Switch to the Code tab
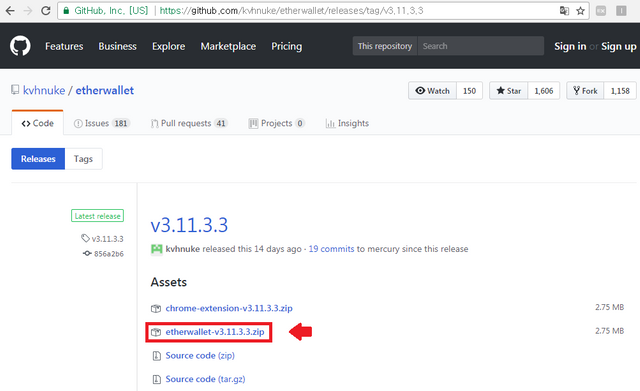Image resolution: width=640 pixels, height=391 pixels. 38,123
